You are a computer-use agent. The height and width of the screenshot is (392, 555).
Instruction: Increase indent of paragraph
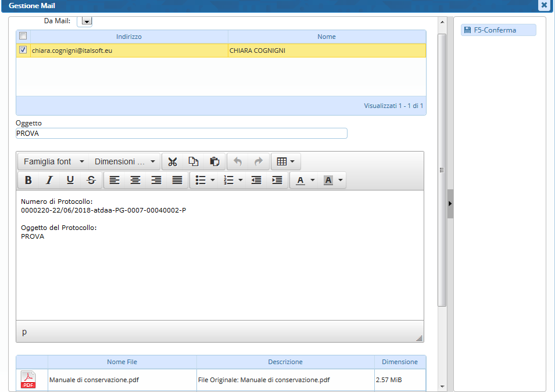(277, 181)
